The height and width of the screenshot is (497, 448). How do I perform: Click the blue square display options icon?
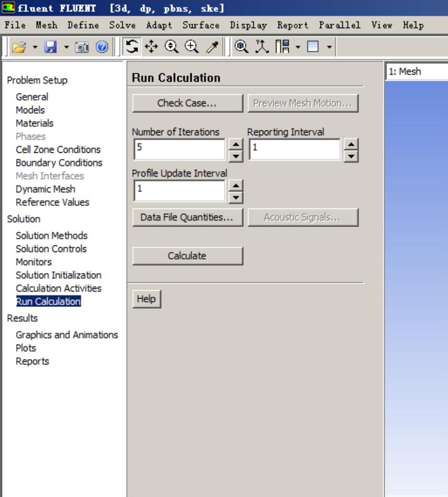pyautogui.click(x=313, y=47)
